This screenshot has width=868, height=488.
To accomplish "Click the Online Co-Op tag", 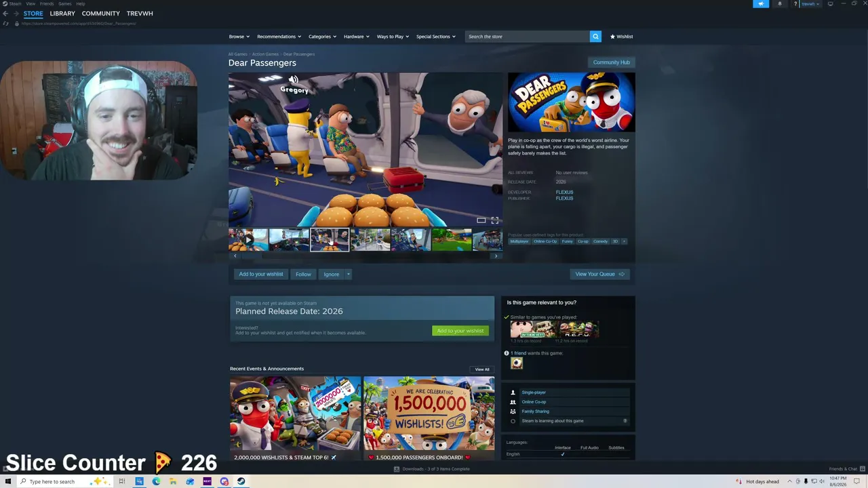I will pos(545,241).
